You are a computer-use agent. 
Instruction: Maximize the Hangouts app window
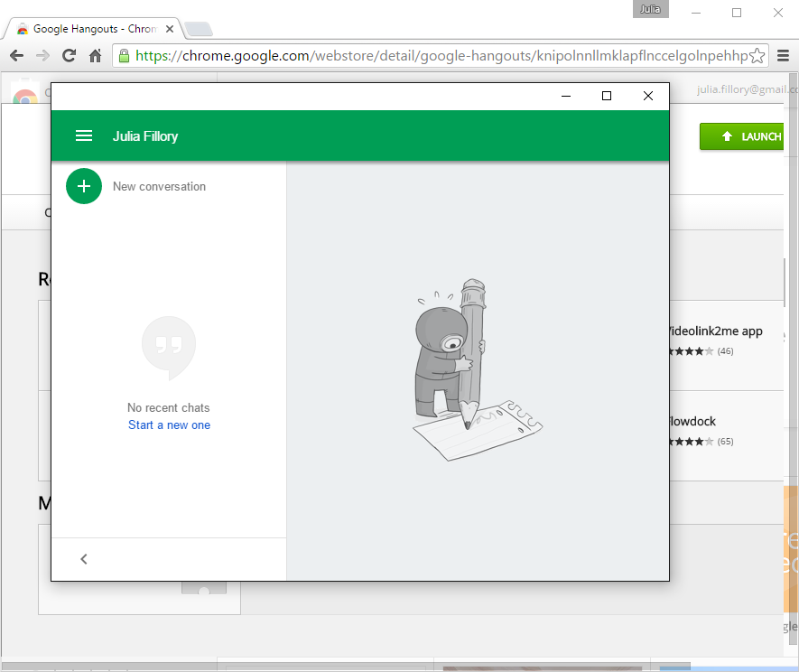(607, 96)
